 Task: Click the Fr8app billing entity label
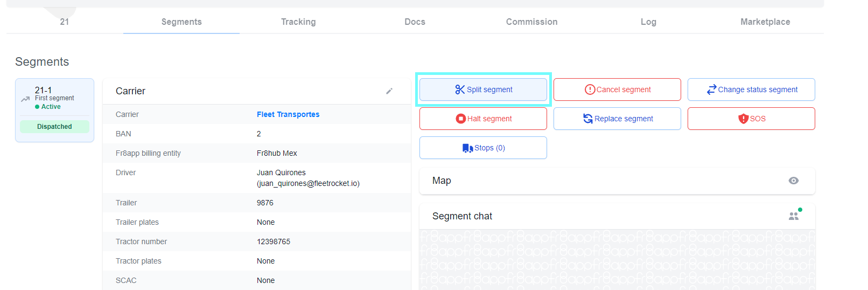tap(148, 153)
